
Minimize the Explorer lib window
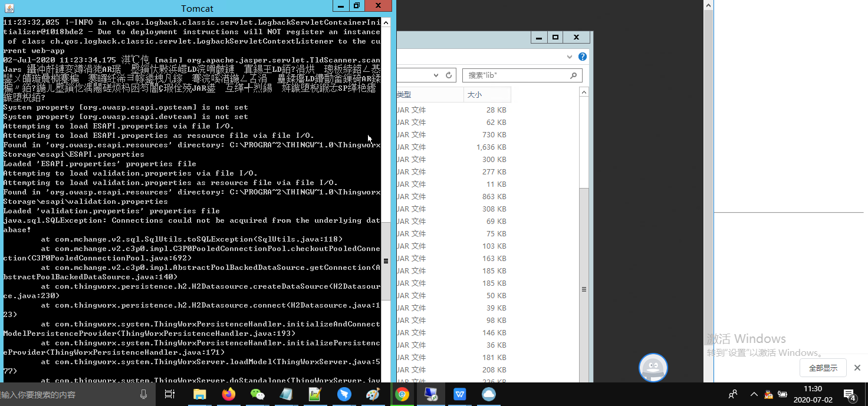(539, 37)
